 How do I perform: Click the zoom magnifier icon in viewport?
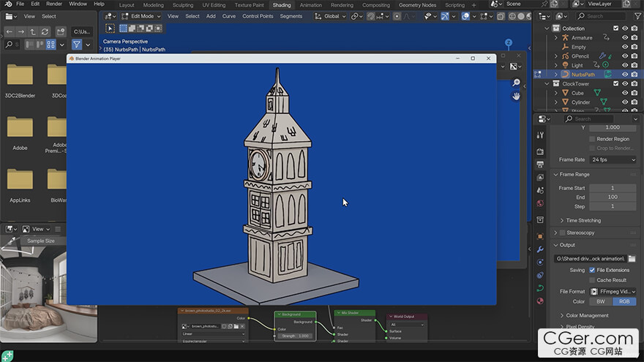[516, 83]
